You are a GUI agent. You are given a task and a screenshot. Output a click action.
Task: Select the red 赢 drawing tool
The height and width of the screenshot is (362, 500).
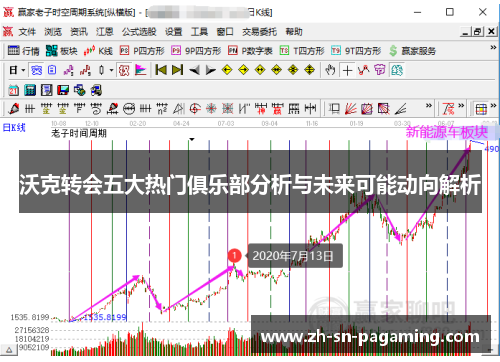[277, 109]
